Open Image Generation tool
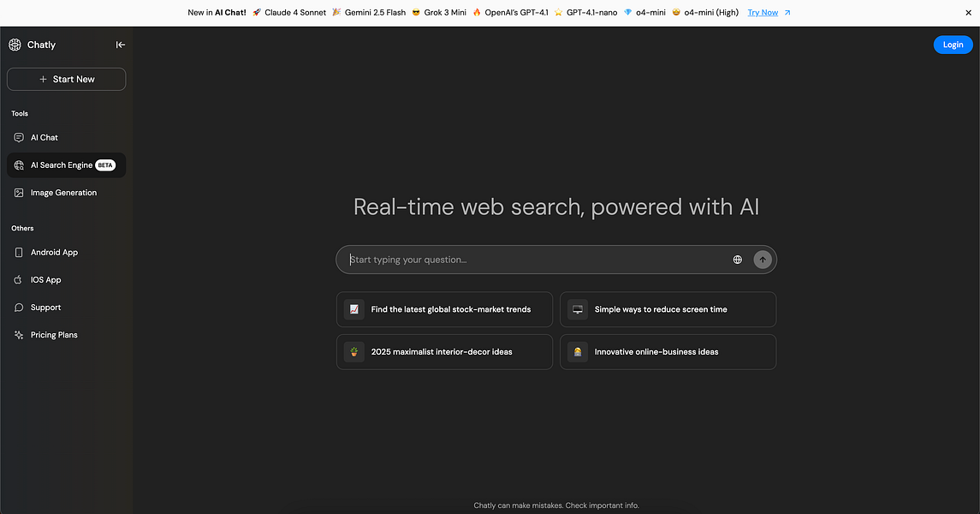The image size is (980, 514). click(x=66, y=193)
